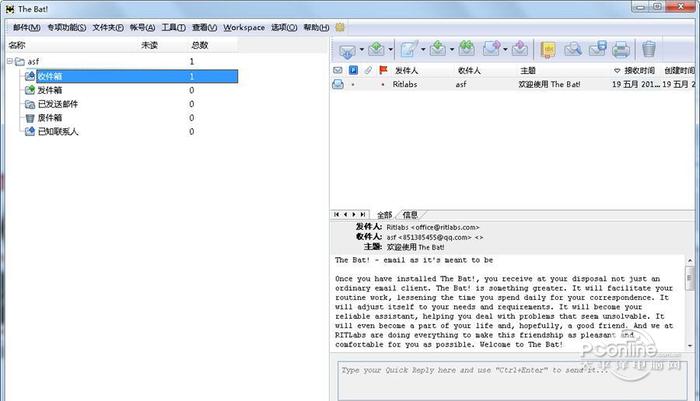Viewport: 700px width, 401px height.
Task: Collapse the asf account tree node
Action: pos(10,61)
